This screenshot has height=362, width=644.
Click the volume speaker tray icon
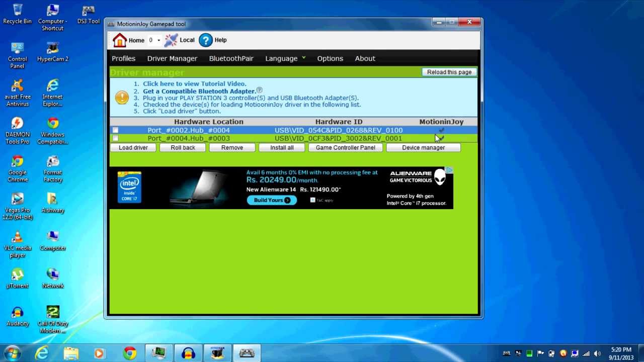[597, 353]
